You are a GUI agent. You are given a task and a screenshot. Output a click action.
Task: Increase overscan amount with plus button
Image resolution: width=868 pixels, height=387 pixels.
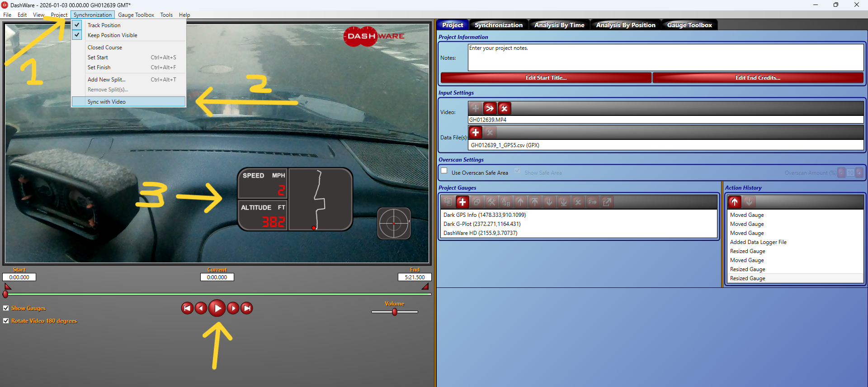tap(859, 172)
